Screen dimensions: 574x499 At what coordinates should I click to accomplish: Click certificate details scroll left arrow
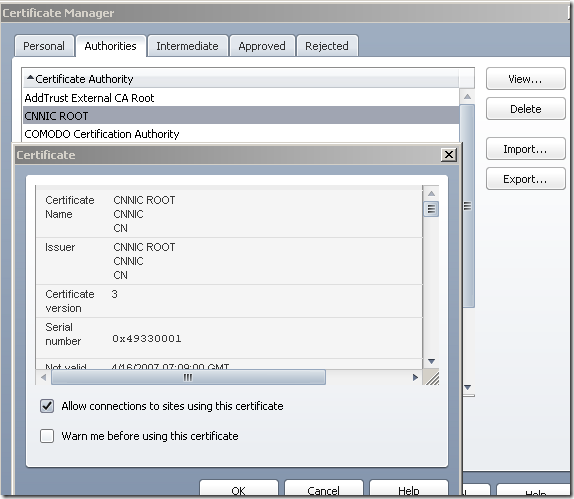pyautogui.click(x=44, y=377)
